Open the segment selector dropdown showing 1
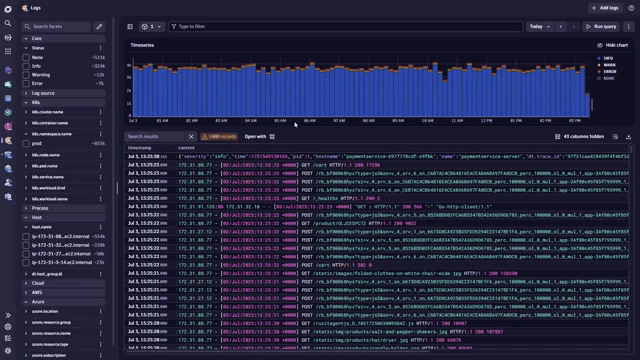The image size is (640, 360). point(151,27)
